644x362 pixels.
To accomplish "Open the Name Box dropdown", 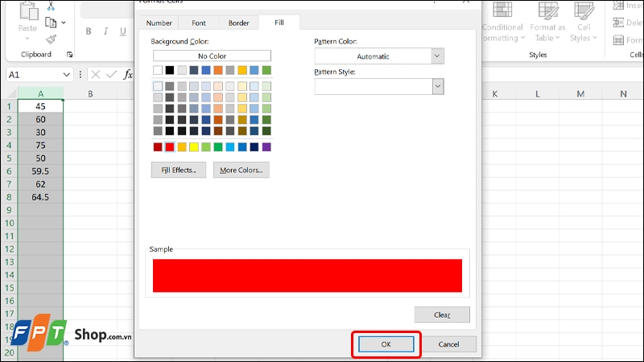I will [66, 75].
